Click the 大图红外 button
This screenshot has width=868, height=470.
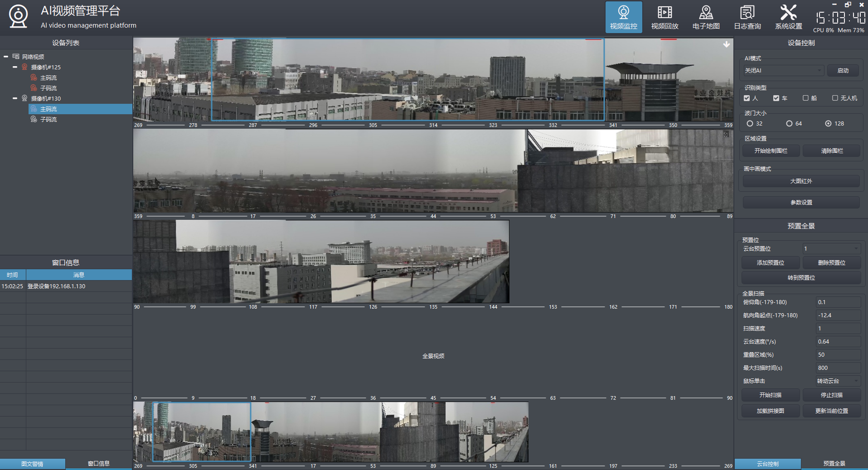click(x=801, y=181)
